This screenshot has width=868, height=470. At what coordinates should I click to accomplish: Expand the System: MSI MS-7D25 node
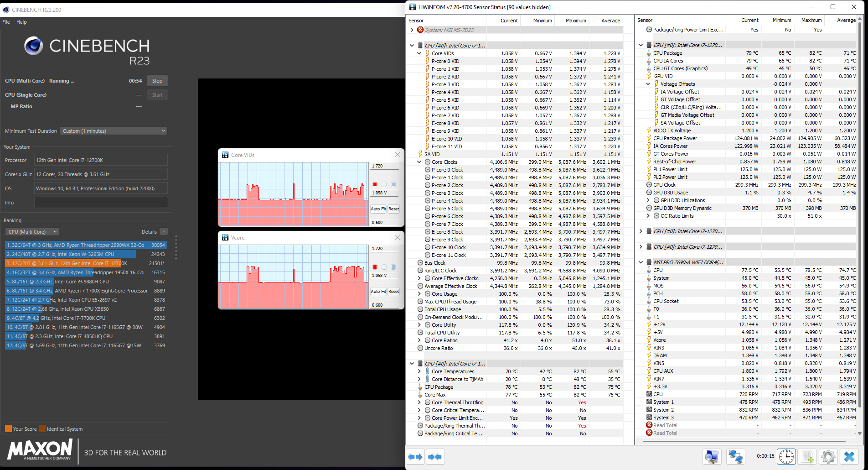click(x=412, y=30)
